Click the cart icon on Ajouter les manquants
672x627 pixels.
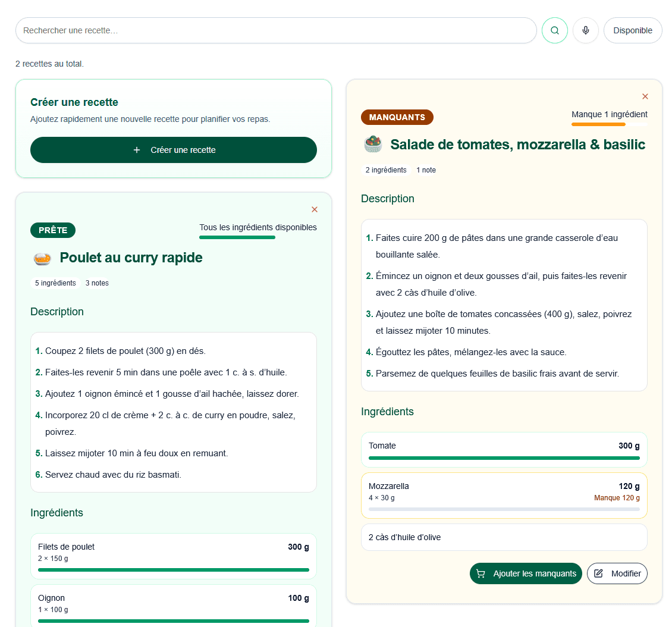tap(480, 573)
